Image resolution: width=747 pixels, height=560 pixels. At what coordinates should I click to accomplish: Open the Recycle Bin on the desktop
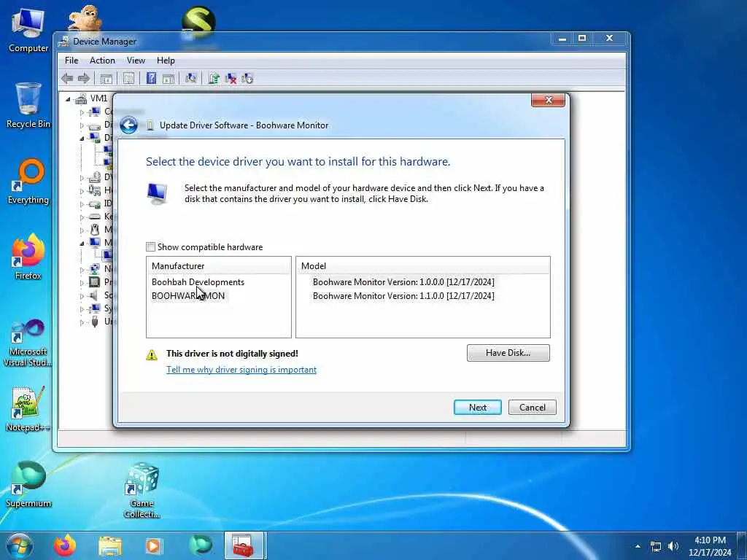pos(28,105)
